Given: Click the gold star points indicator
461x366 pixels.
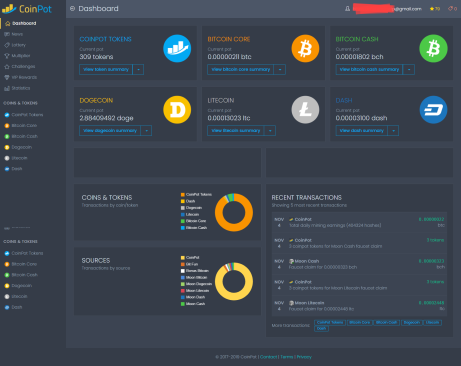Looking at the screenshot, I should [435, 9].
